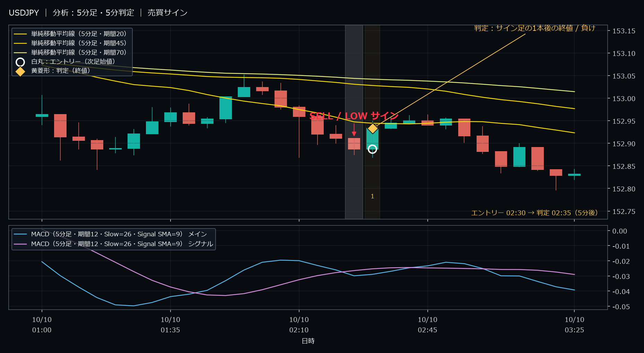This screenshot has width=644, height=353.
Task: Click the 10/10 02:45 time axis label
Action: pyautogui.click(x=428, y=325)
